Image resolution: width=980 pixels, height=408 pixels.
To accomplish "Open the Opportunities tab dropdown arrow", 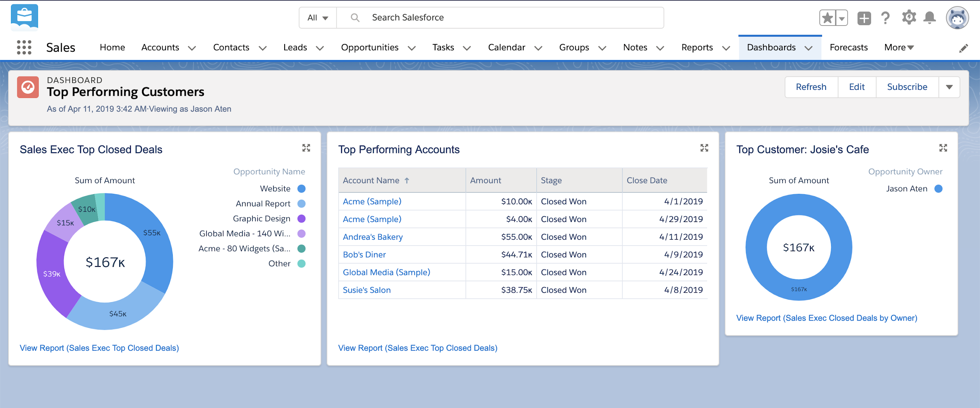I will point(412,48).
